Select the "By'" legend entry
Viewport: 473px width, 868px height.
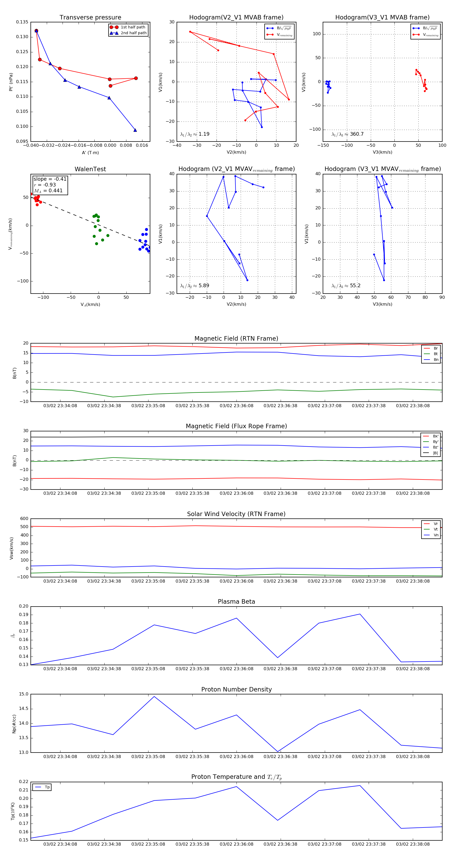point(431,441)
